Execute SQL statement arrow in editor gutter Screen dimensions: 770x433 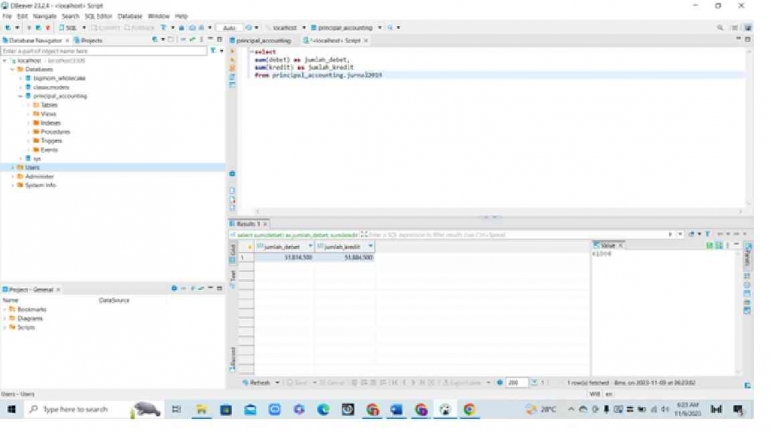point(232,51)
